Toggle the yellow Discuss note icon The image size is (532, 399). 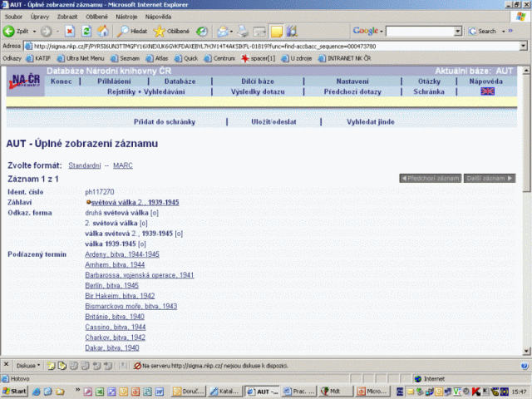(x=277, y=32)
